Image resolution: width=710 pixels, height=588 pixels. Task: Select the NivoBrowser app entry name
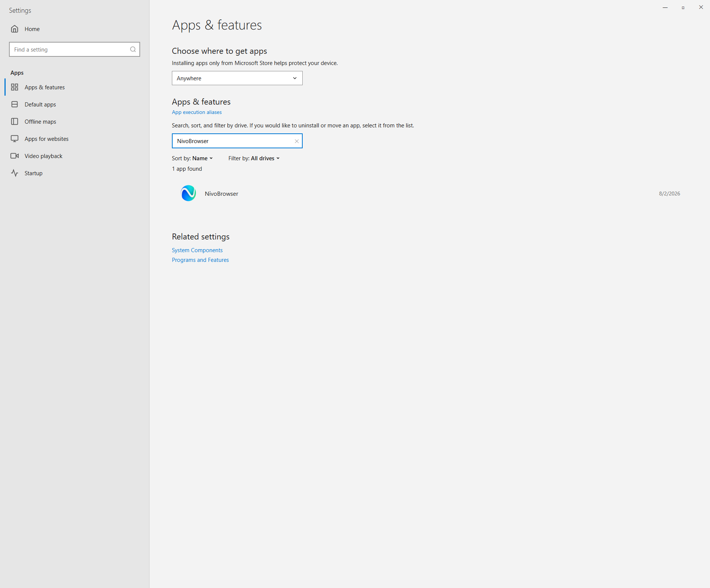pos(222,194)
